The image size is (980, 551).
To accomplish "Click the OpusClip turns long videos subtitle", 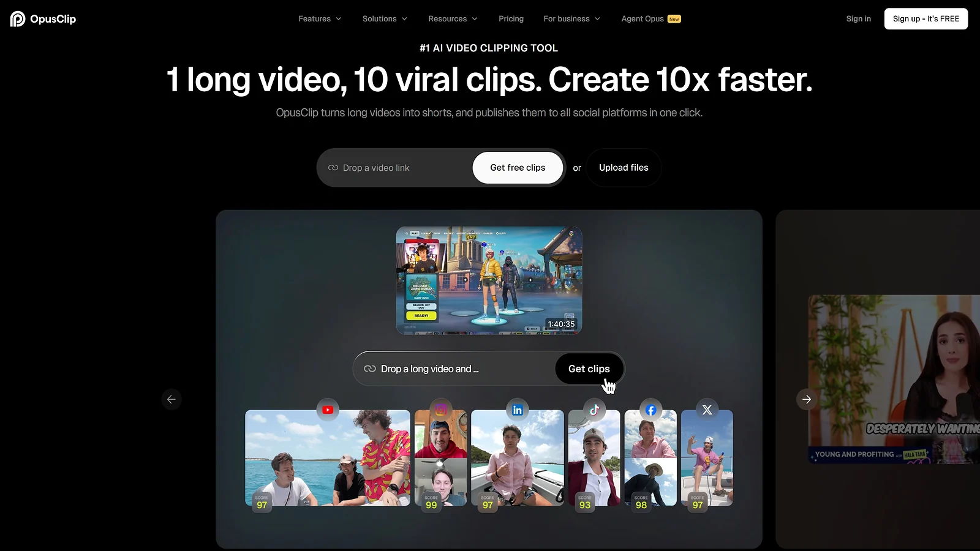I will click(489, 113).
